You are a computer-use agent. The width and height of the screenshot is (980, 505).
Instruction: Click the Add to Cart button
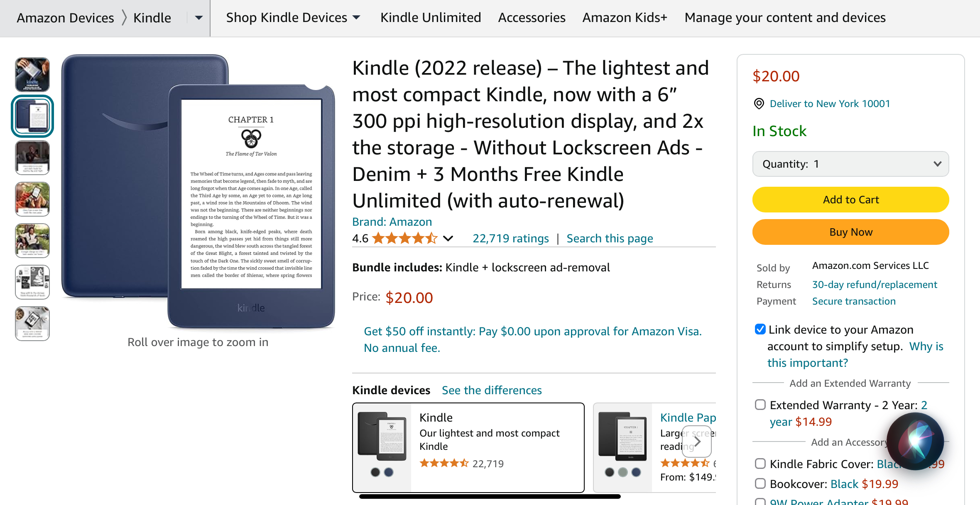click(850, 200)
